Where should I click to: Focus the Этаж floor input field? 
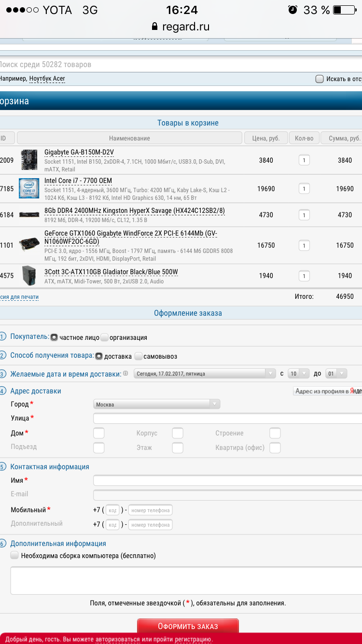pyautogui.click(x=178, y=448)
